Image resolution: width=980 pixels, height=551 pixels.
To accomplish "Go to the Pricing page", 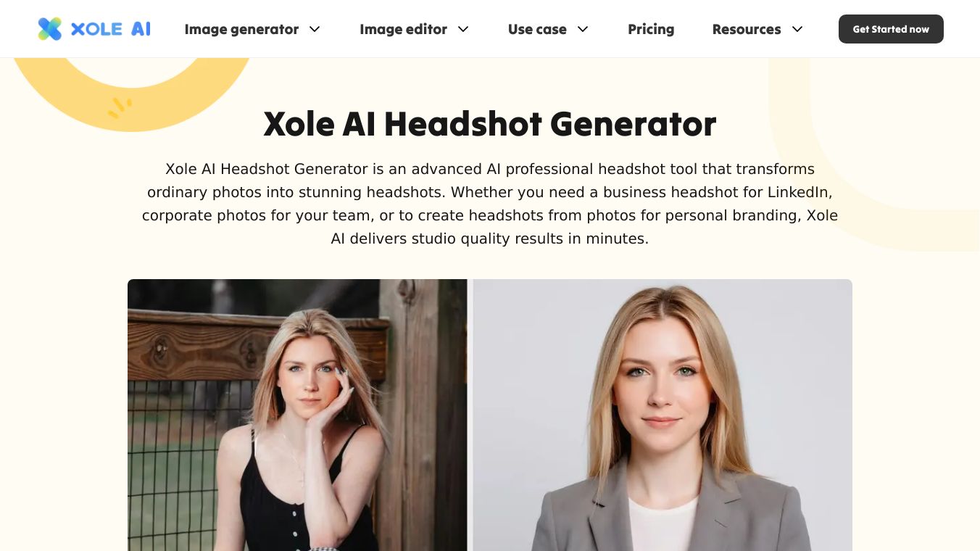I will pyautogui.click(x=651, y=29).
